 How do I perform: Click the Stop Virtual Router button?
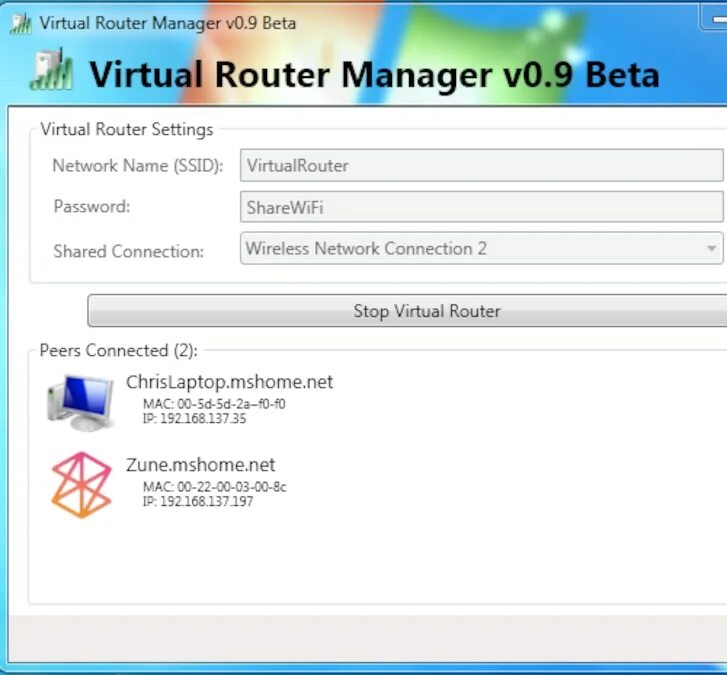(407, 311)
